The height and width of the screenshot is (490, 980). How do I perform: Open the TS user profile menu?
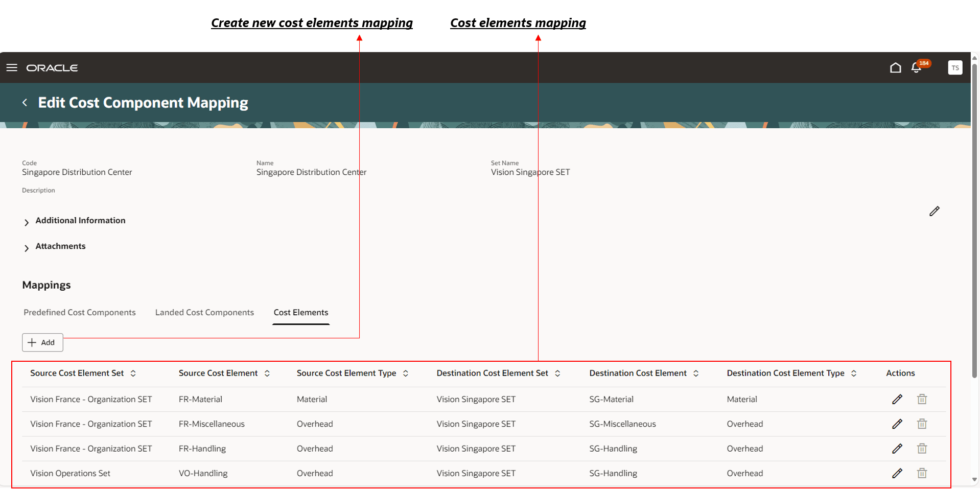pyautogui.click(x=955, y=67)
